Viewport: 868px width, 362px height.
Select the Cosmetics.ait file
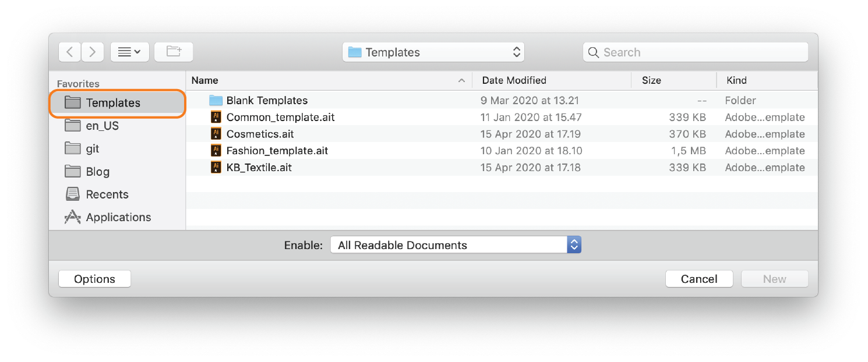coord(502,134)
